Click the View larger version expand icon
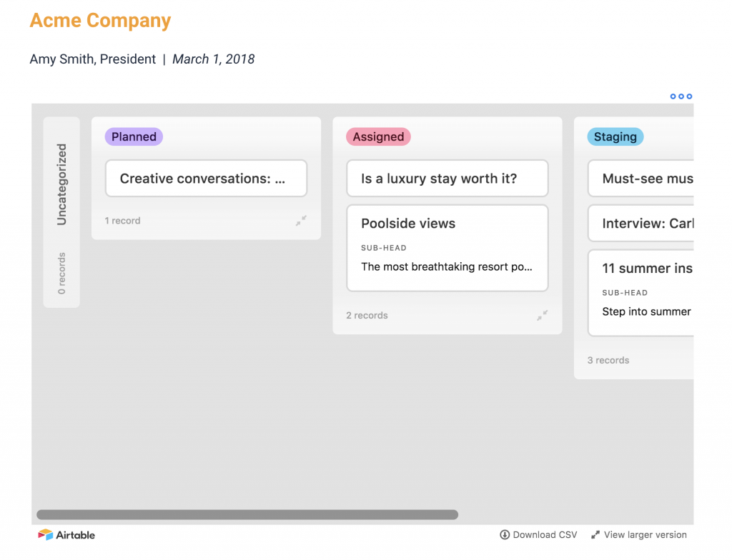This screenshot has height=560, width=732. (595, 534)
